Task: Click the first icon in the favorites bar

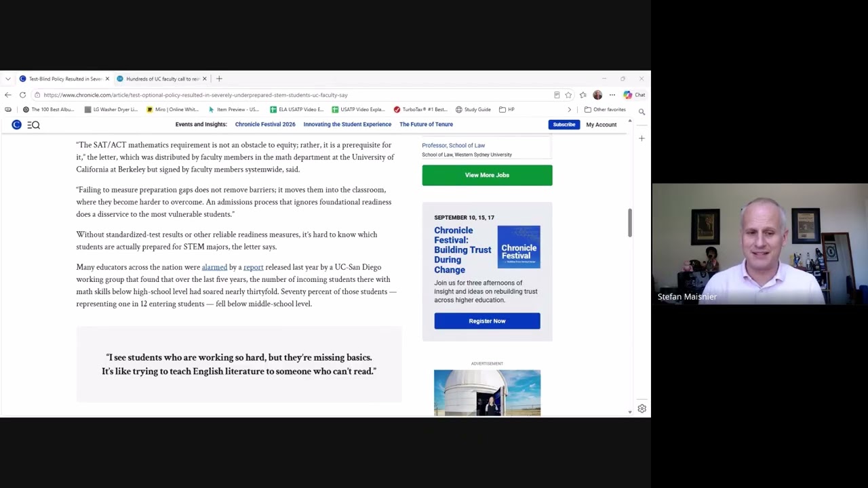Action: coord(8,109)
